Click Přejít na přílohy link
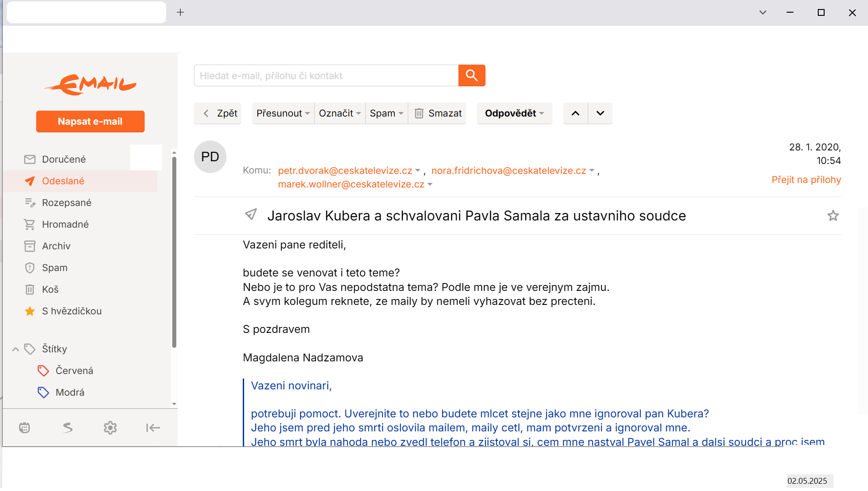 pyautogui.click(x=806, y=180)
